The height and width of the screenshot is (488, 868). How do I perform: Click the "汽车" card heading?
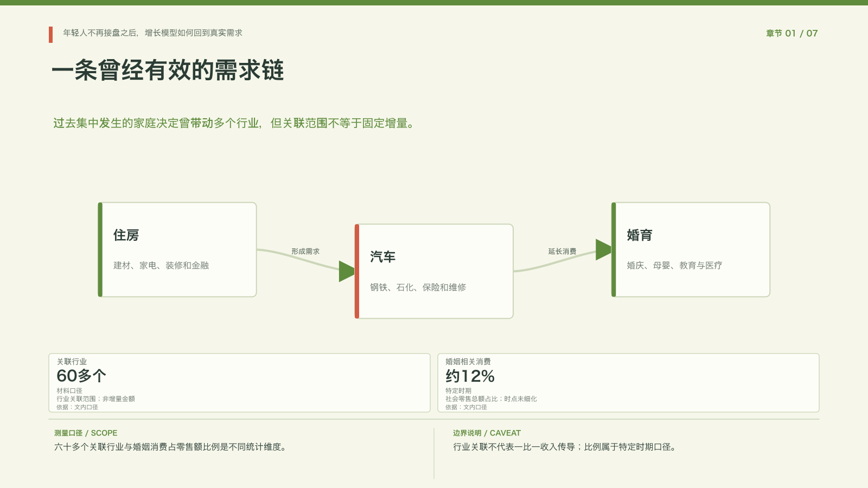tap(383, 257)
